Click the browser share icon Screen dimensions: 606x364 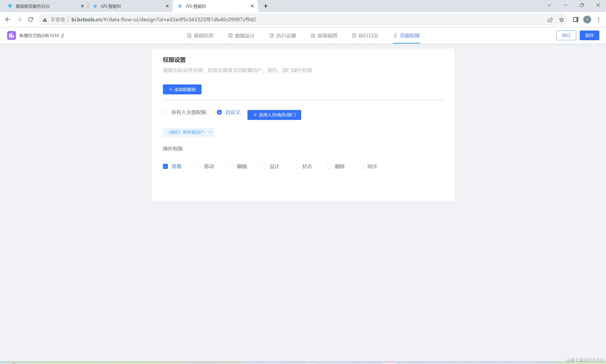tap(550, 20)
